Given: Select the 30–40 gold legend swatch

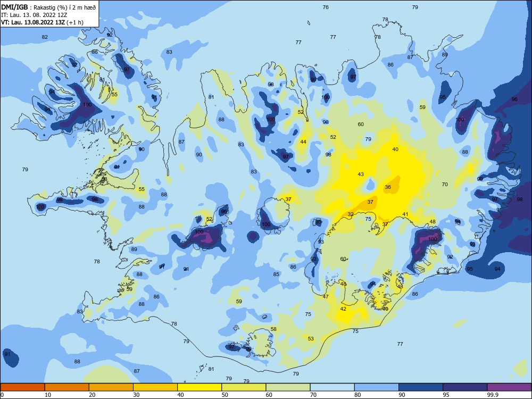Looking at the screenshot, I should (155, 387).
